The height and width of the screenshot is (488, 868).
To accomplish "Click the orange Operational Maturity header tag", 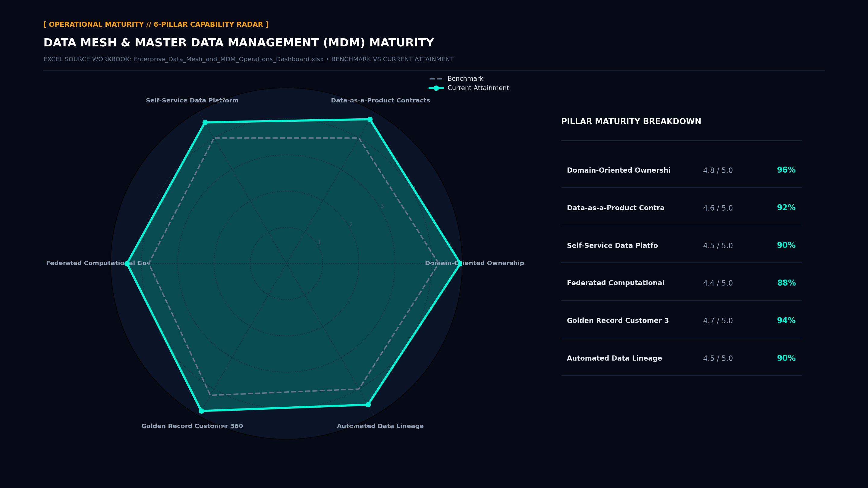I will point(156,25).
